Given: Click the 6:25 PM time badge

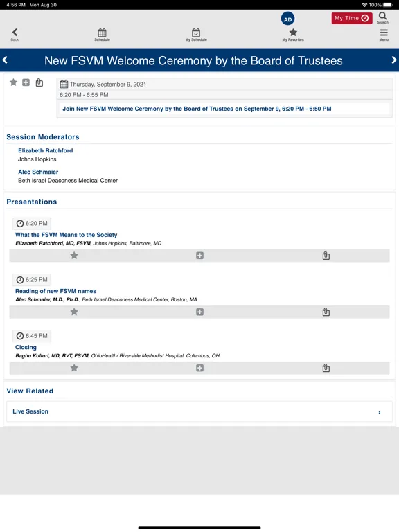Looking at the screenshot, I should pos(32,280).
